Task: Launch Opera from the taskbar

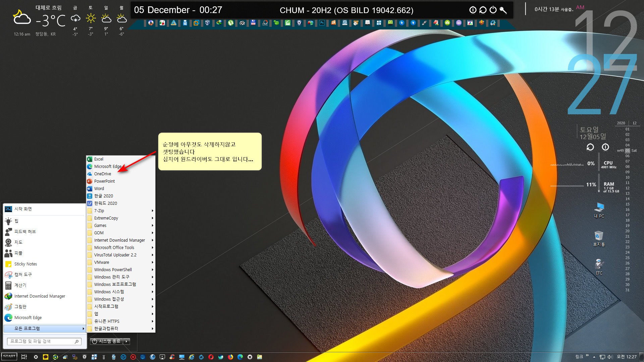Action: click(211, 357)
